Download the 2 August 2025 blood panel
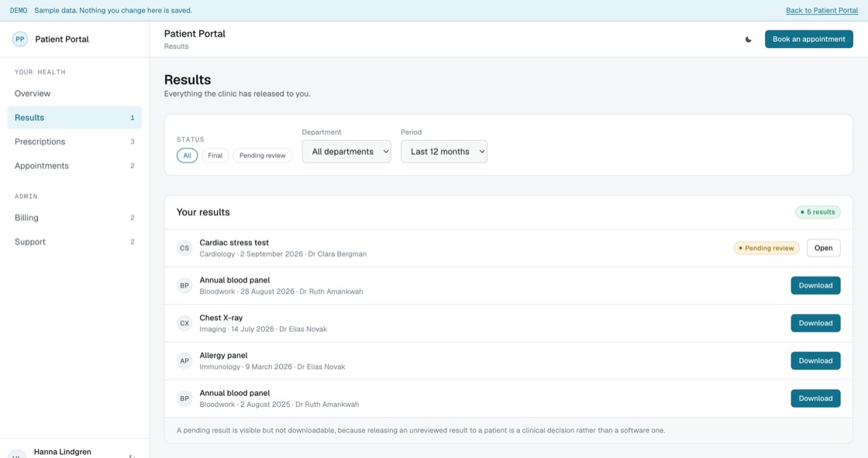868x458 pixels. tap(815, 399)
